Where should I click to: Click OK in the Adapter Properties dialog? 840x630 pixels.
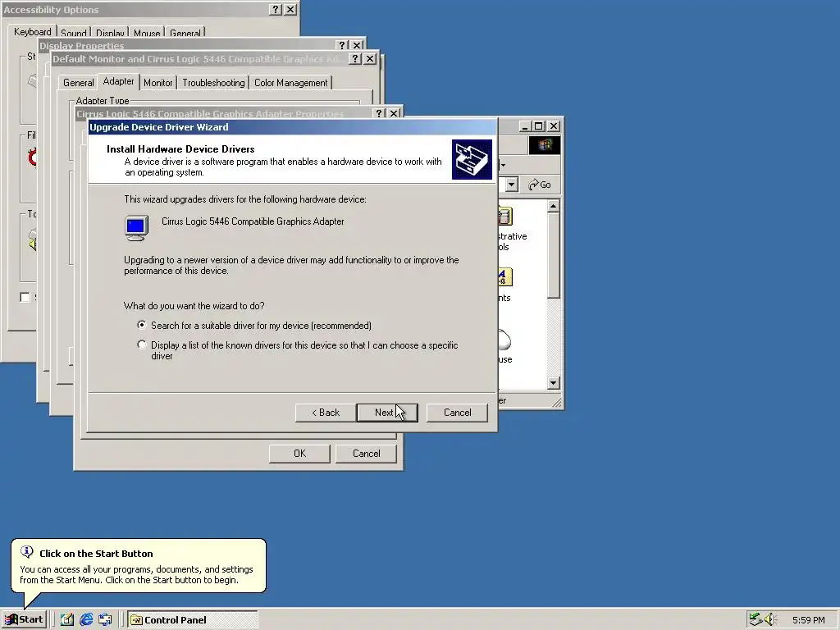click(299, 453)
